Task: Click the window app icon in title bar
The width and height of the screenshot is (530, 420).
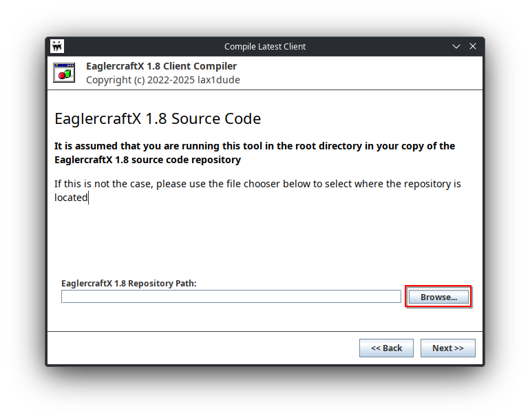Action: pos(57,46)
